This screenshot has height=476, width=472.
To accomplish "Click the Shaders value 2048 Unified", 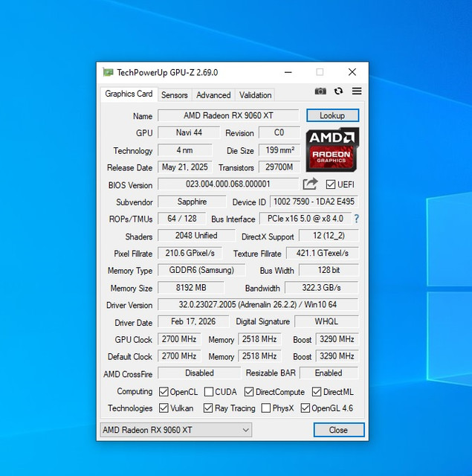I will [x=196, y=236].
